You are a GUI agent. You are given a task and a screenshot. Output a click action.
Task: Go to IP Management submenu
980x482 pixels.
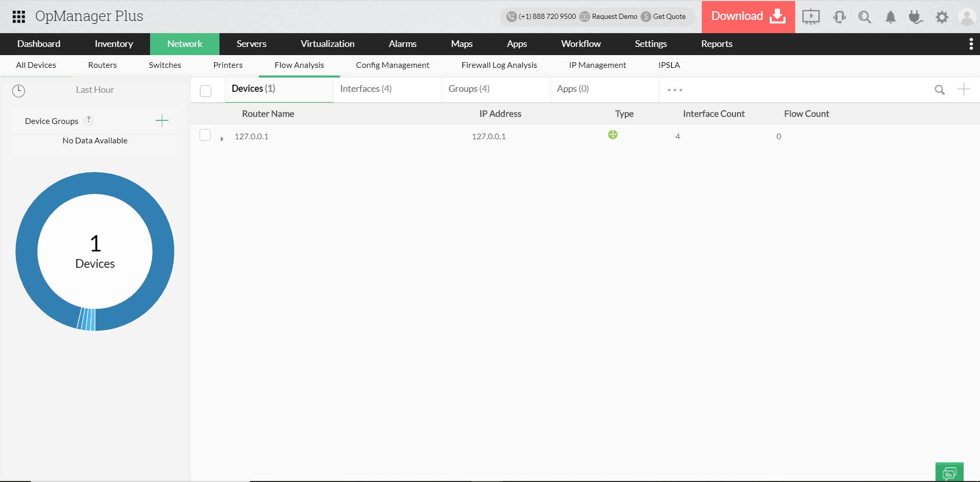(598, 65)
